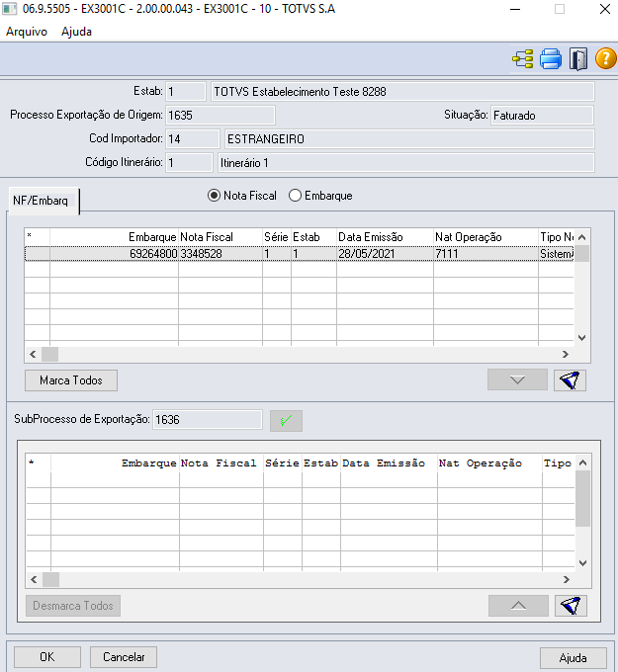The width and height of the screenshot is (618, 672).
Task: Click Embarque header in lower grid
Action: (115, 463)
